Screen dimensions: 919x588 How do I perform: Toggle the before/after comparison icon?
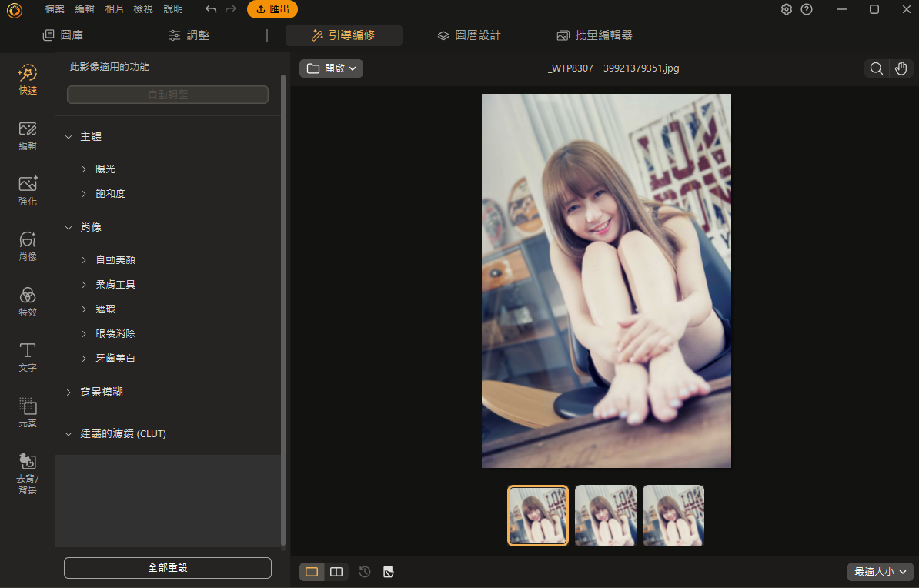389,572
